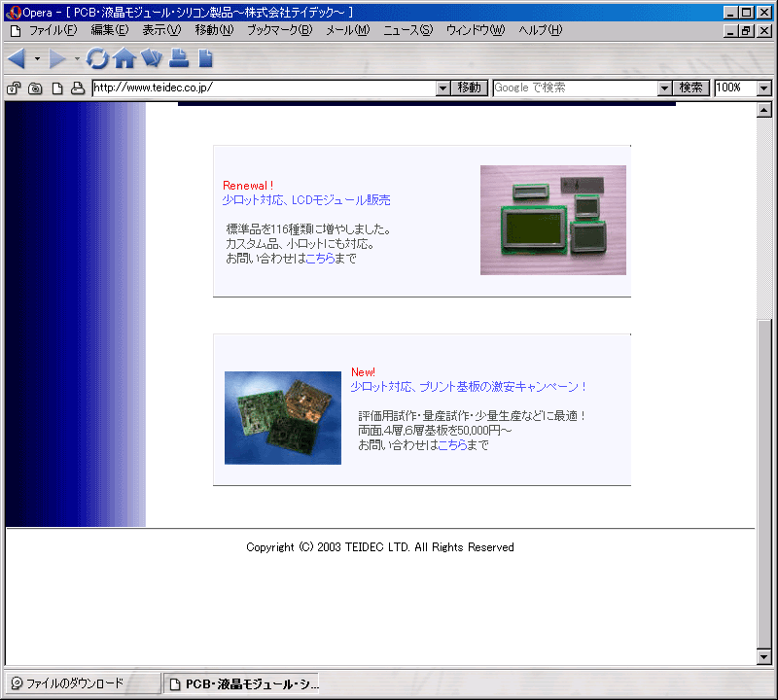Click the 検索 search button
778x700 pixels.
click(691, 88)
